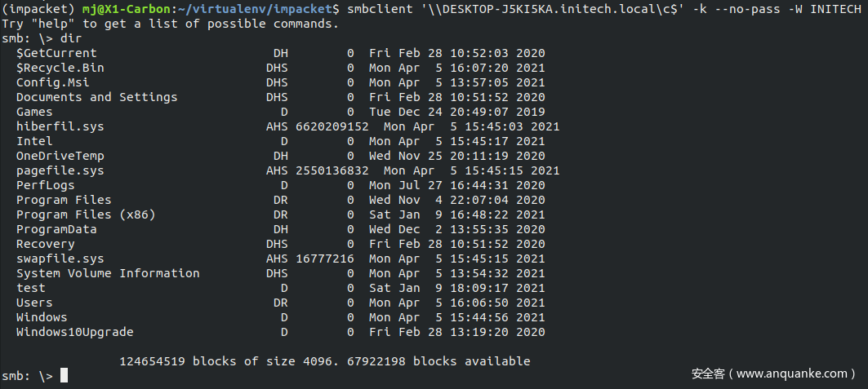Click the hiberfil.sys file name
The image size is (868, 389).
pyautogui.click(x=60, y=126)
